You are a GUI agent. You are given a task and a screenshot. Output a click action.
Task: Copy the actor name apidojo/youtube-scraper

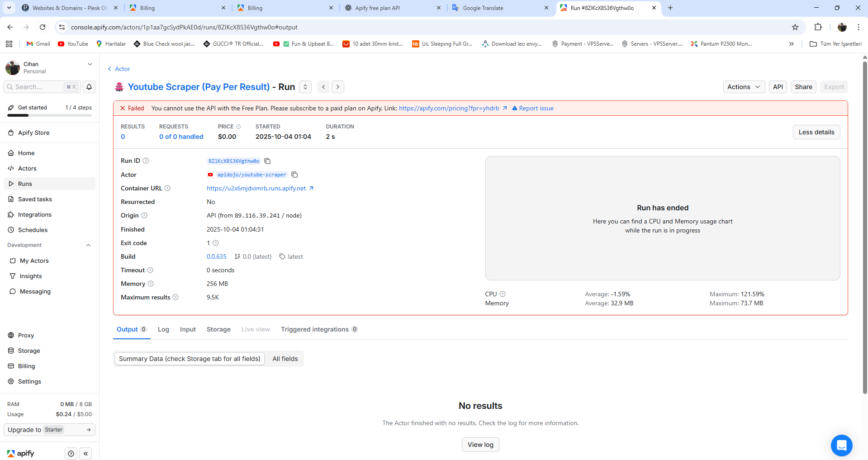294,175
